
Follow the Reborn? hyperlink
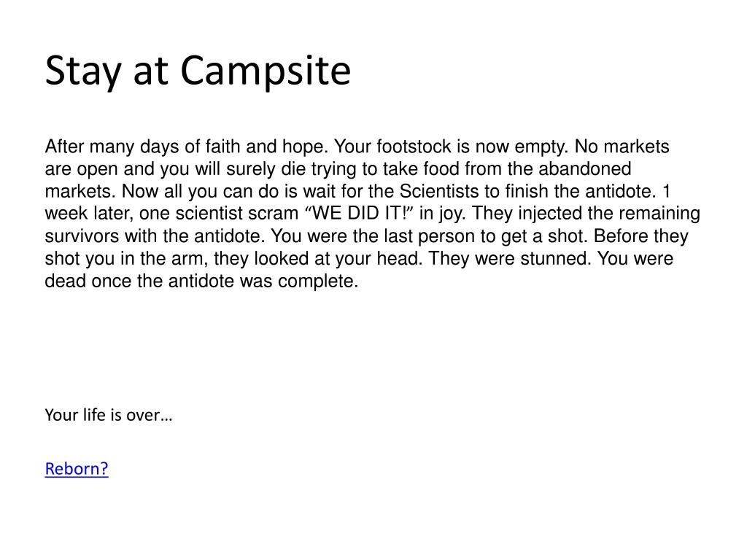tap(77, 469)
